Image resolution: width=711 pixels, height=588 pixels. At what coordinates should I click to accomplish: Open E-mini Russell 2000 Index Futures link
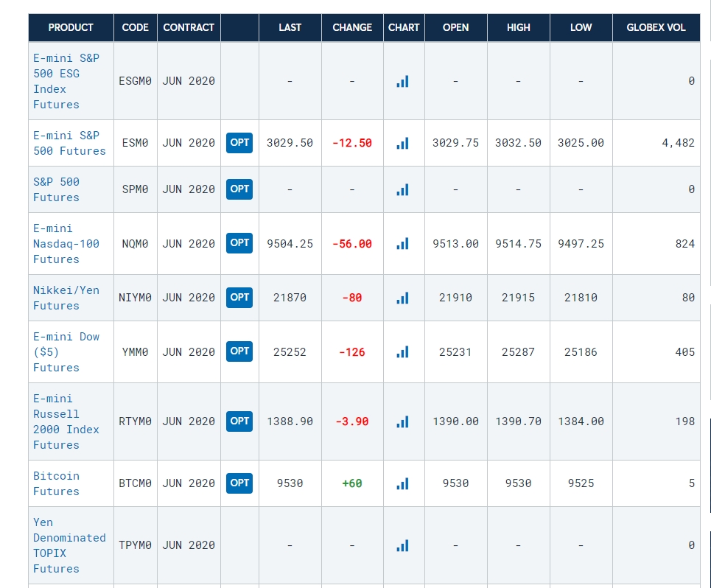[66, 421]
